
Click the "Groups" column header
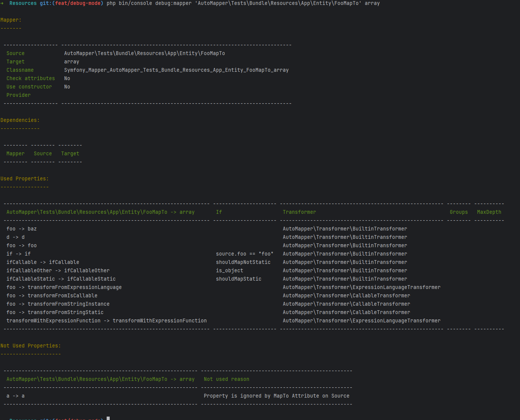[459, 212]
